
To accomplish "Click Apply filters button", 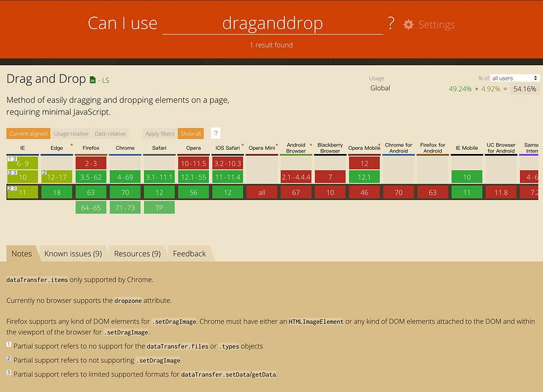I will (160, 134).
